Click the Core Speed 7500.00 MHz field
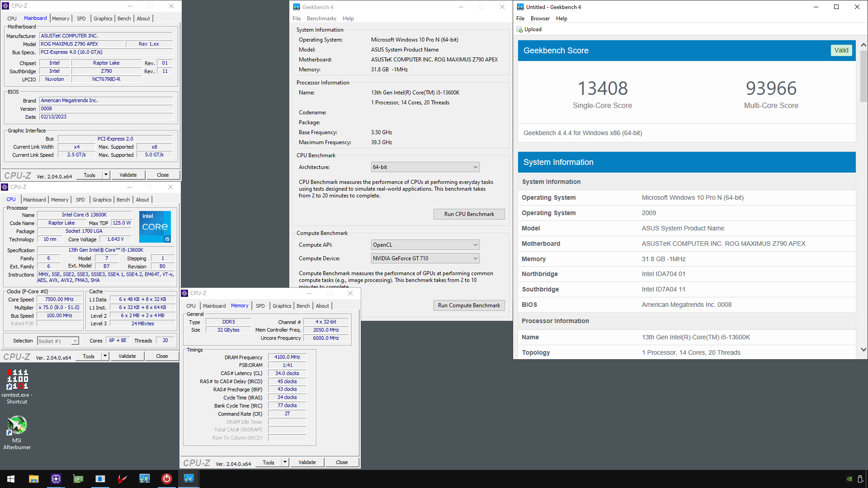The height and width of the screenshot is (488, 868). click(59, 299)
